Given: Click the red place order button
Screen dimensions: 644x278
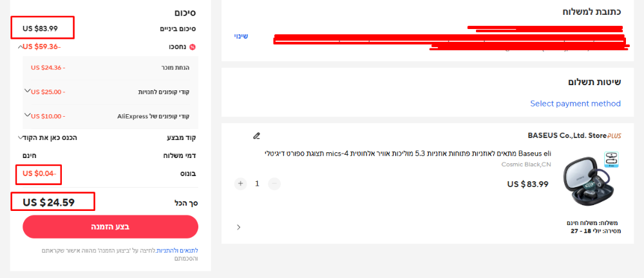Looking at the screenshot, I should 111,226.
